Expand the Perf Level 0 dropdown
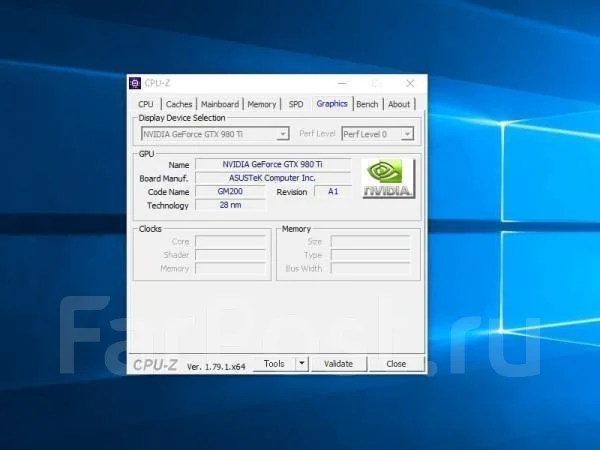The height and width of the screenshot is (450, 600). (x=408, y=134)
